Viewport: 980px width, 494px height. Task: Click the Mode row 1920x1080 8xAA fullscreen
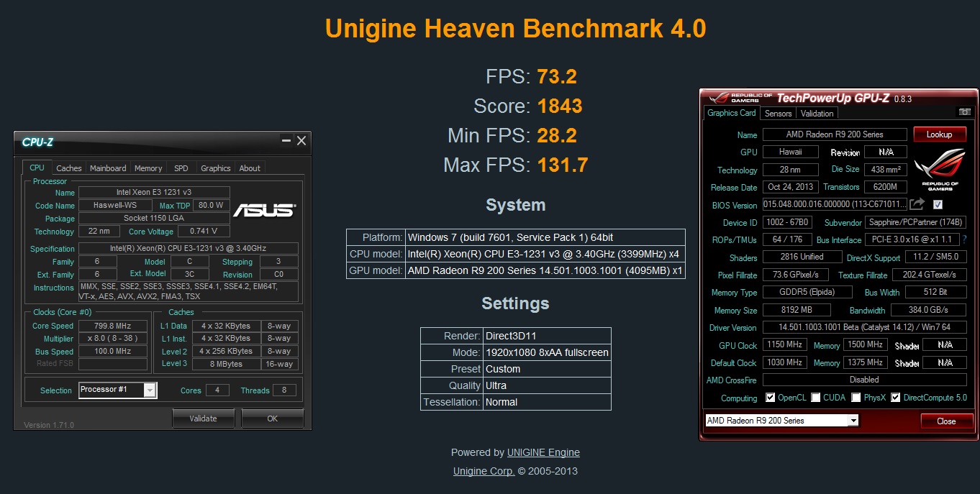click(516, 352)
